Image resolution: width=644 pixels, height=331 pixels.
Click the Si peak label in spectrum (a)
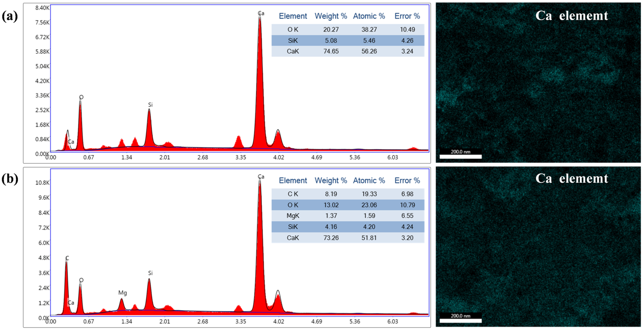[150, 105]
